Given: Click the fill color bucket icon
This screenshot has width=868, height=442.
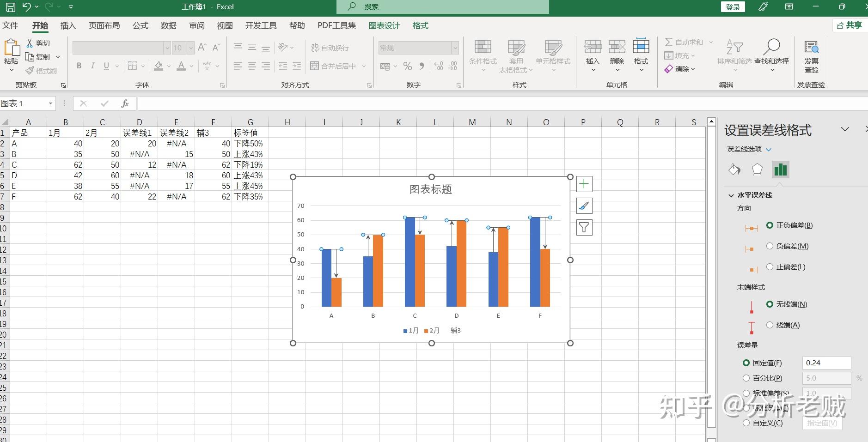Looking at the screenshot, I should click(159, 66).
